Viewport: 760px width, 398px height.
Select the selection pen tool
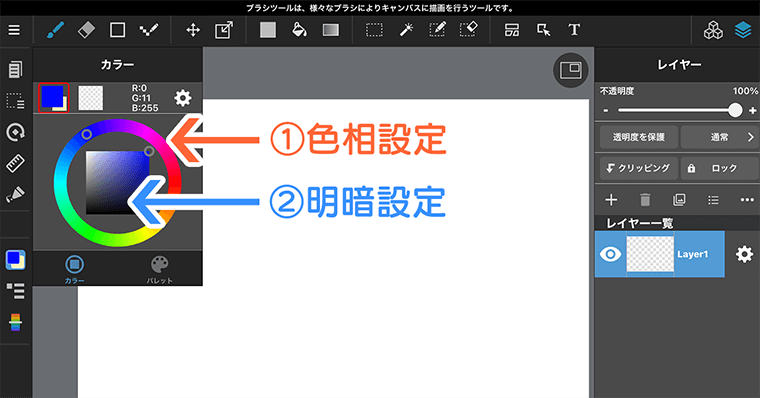coord(437,30)
